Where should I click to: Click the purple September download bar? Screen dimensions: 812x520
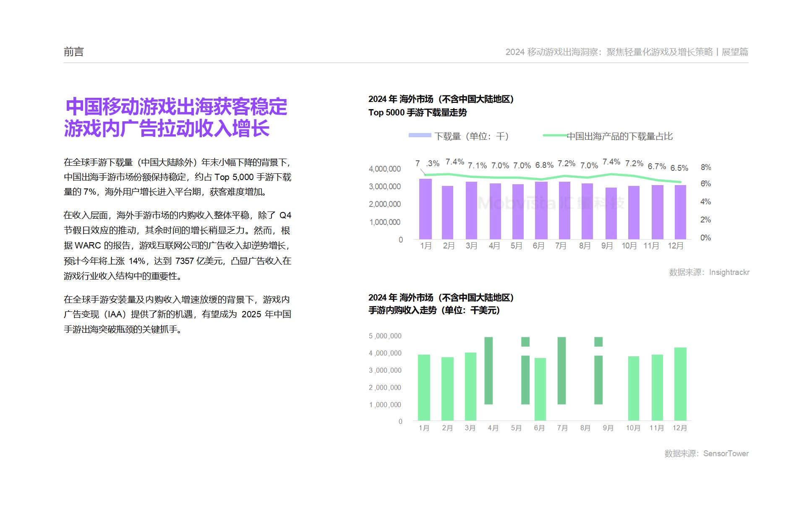(611, 213)
